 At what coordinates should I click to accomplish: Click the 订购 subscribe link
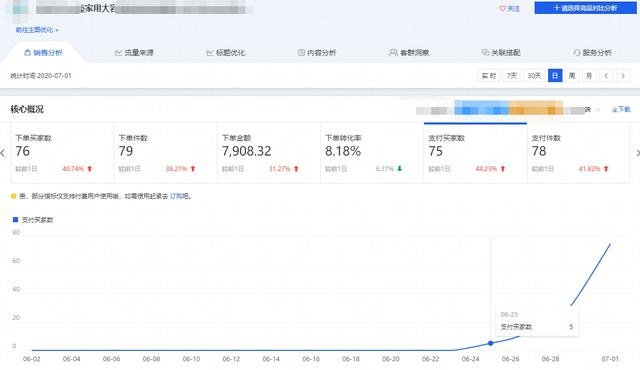coord(176,196)
